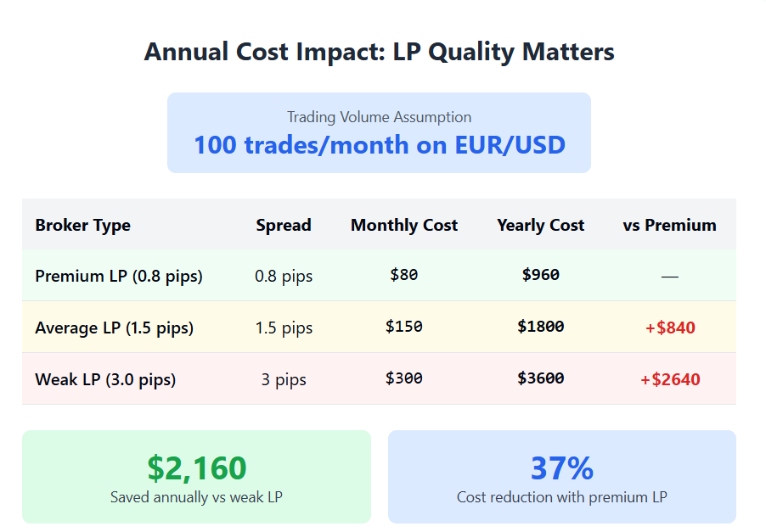Click the red +$2640 difference value
The height and width of the screenshot is (532, 766).
click(x=669, y=379)
